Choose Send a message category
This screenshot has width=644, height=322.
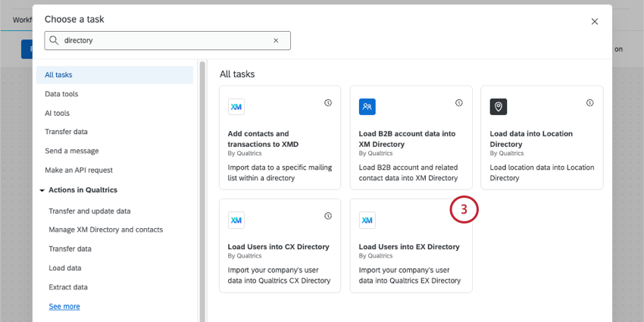(71, 151)
